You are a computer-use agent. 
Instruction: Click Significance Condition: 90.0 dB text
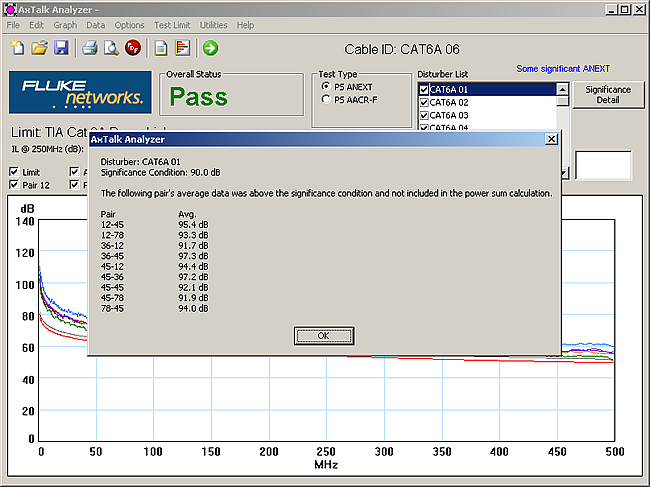tap(160, 172)
